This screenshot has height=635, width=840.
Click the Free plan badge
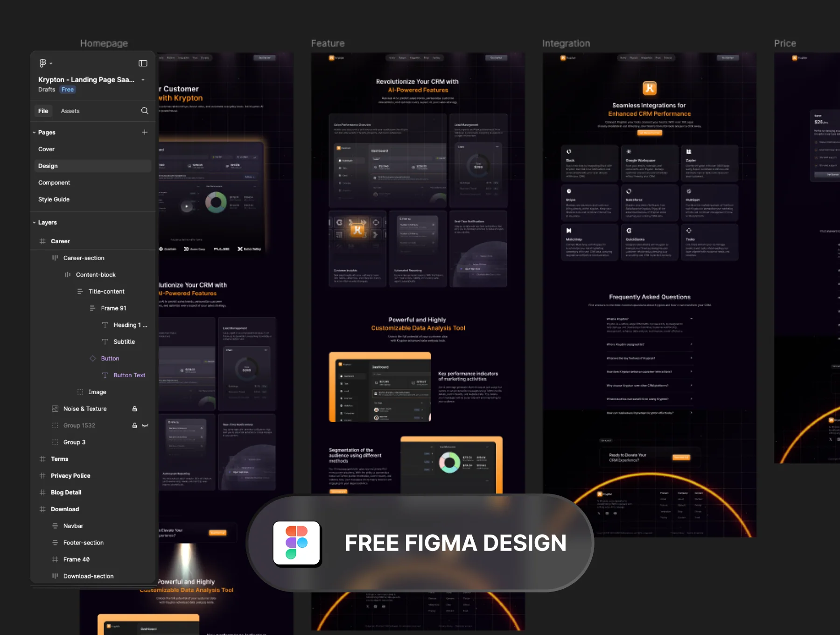[x=68, y=90]
